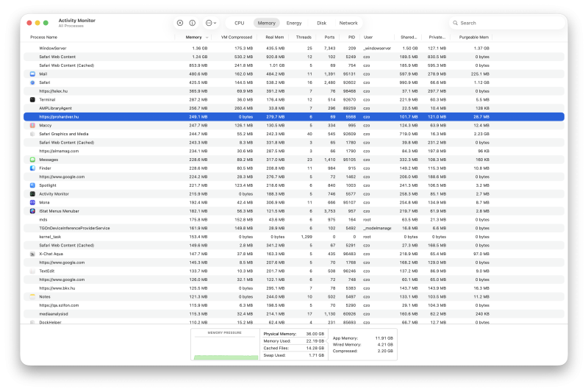Click into the Search field
This screenshot has height=392, width=588.
click(x=507, y=23)
